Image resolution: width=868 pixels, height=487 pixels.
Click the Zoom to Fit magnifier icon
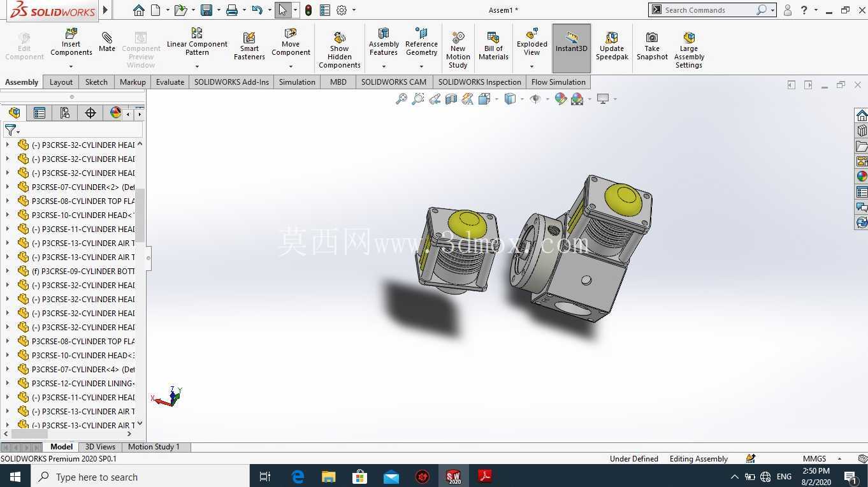401,99
